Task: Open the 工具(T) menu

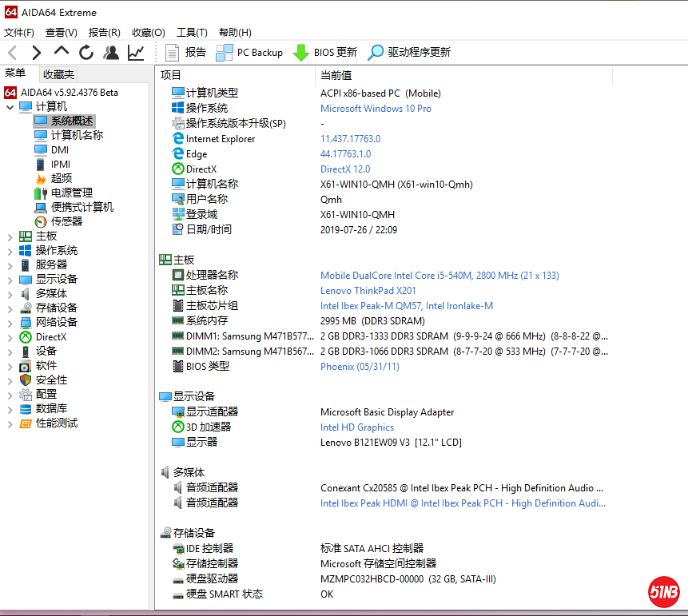Action: (192, 33)
